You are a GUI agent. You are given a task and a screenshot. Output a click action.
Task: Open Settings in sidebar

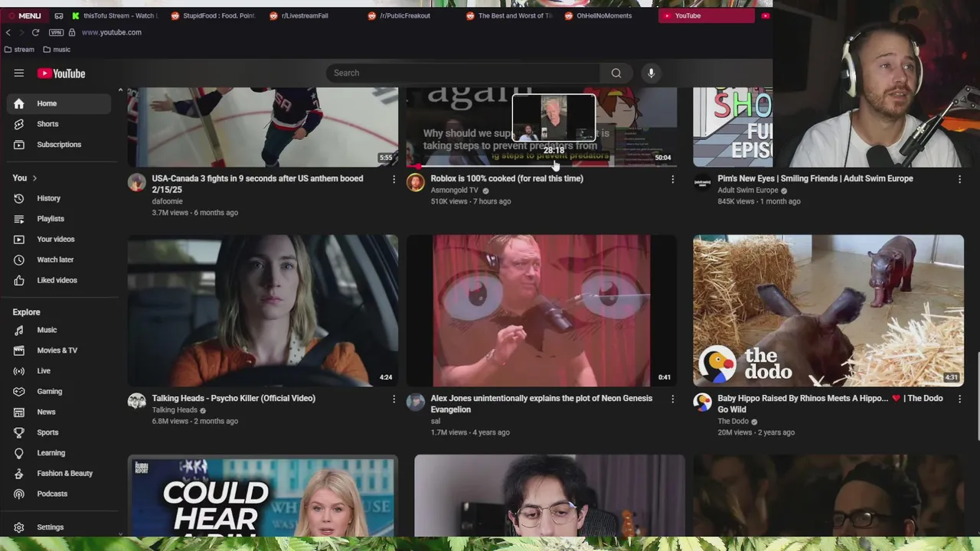point(59,527)
